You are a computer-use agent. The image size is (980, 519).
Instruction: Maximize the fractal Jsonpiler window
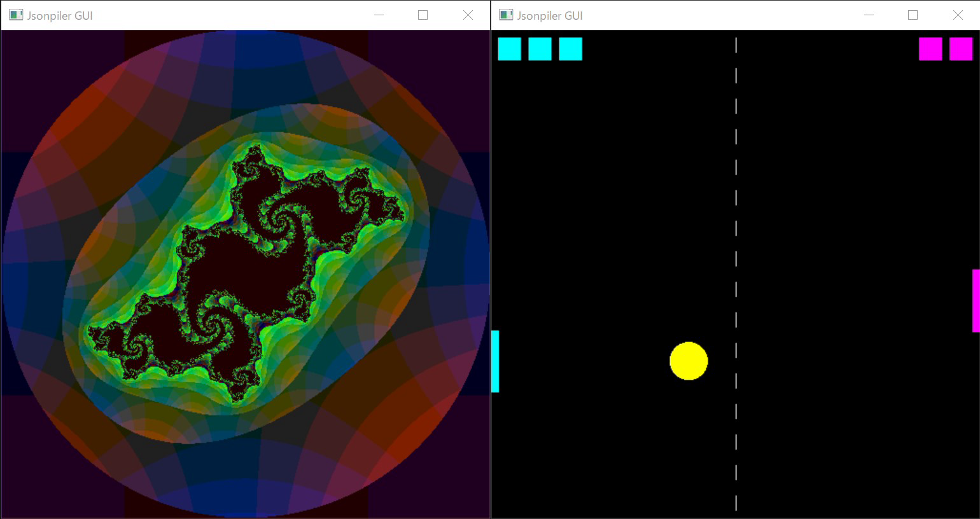(423, 15)
